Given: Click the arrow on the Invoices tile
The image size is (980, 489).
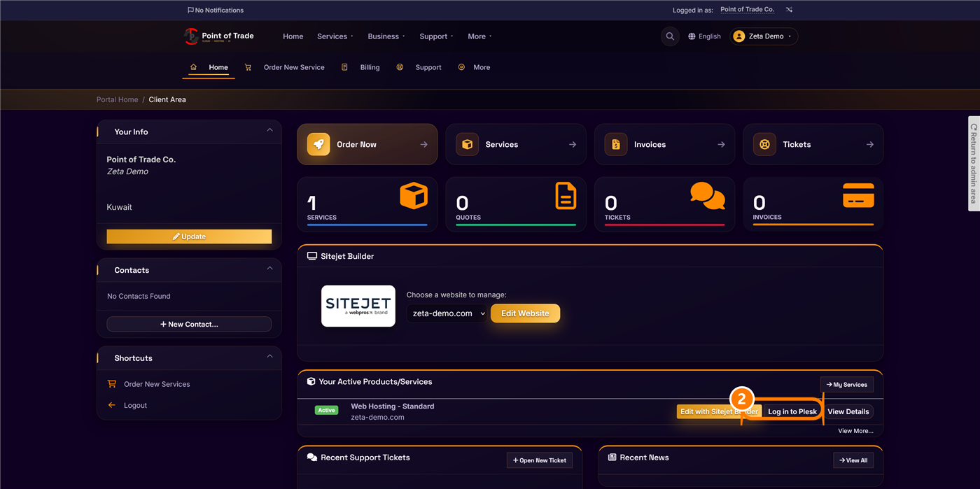Looking at the screenshot, I should [x=721, y=144].
